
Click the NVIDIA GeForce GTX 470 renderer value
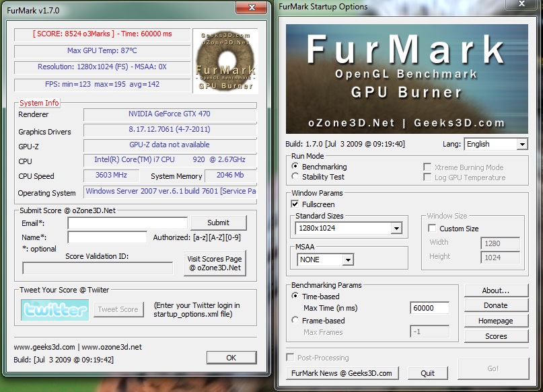(x=170, y=114)
